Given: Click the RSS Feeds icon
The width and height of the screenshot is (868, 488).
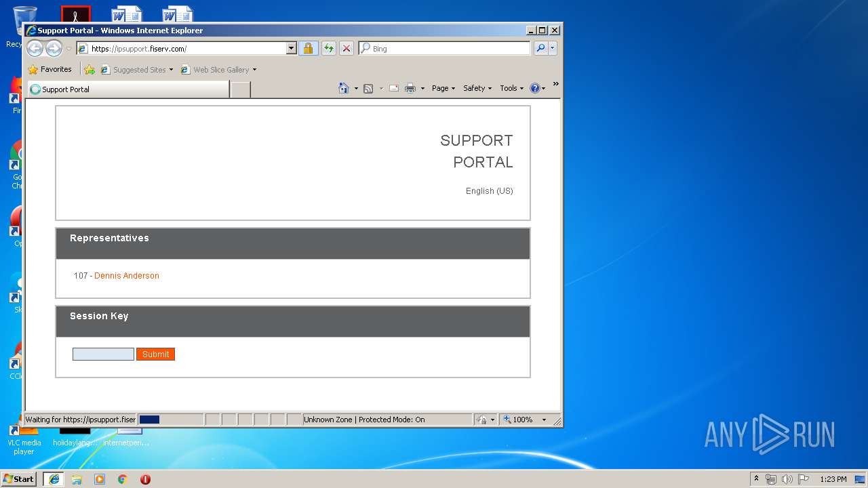Looking at the screenshot, I should 368,88.
